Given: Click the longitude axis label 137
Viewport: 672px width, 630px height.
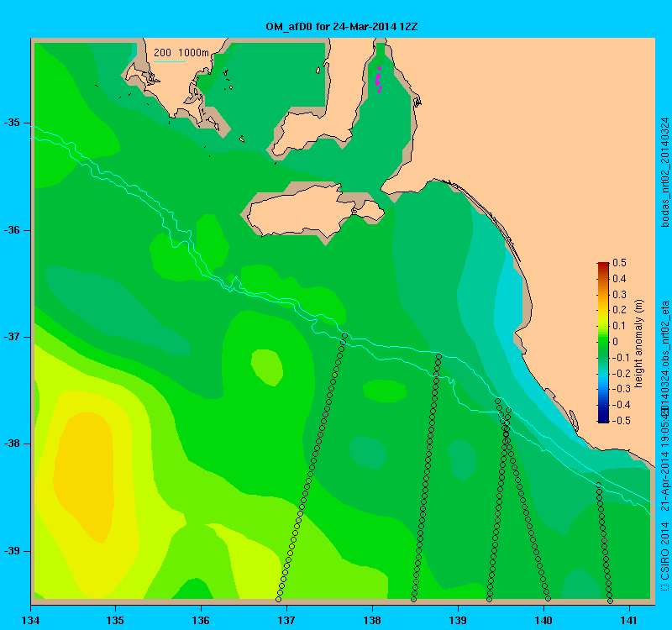Looking at the screenshot, I should (x=286, y=620).
